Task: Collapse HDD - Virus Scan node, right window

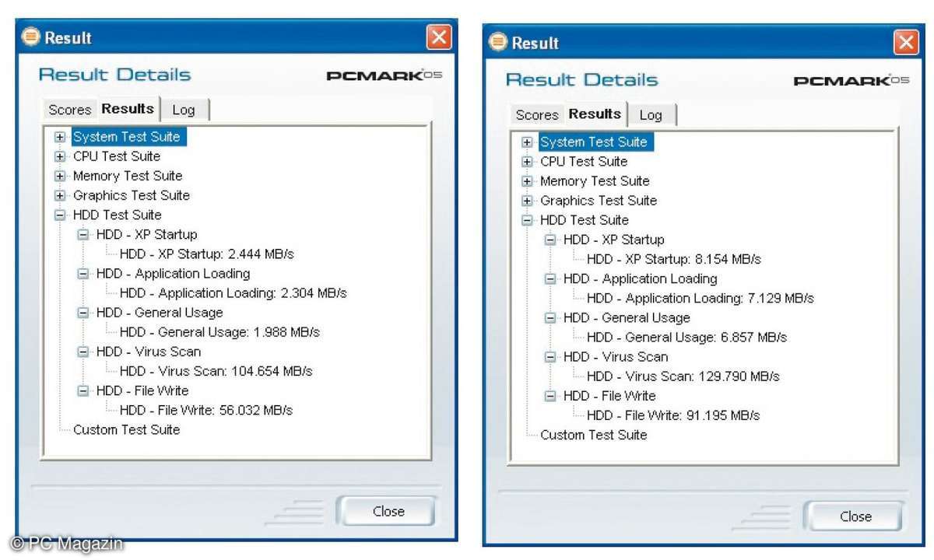Action: 550,357
